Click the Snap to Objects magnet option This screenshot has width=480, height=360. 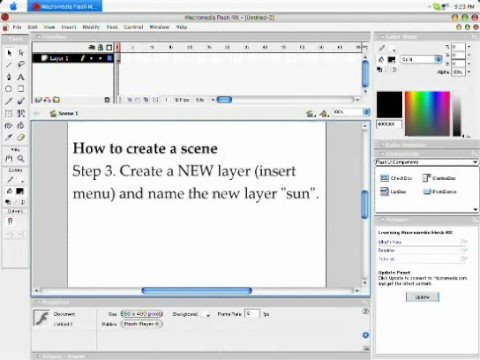point(10,221)
